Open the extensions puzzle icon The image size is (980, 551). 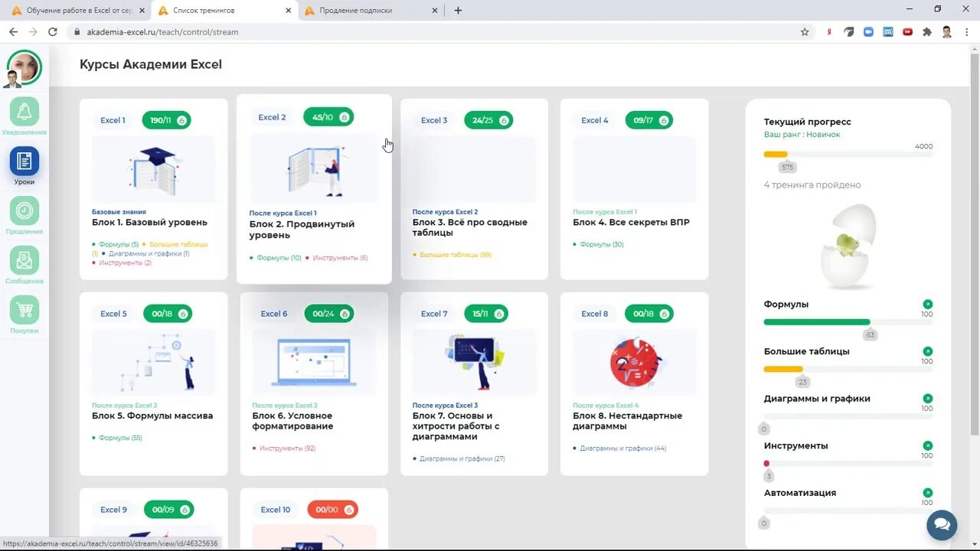927,32
